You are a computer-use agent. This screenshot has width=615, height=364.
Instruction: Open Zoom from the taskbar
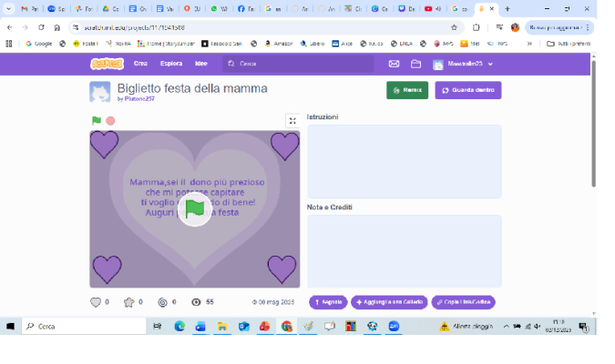(x=394, y=327)
